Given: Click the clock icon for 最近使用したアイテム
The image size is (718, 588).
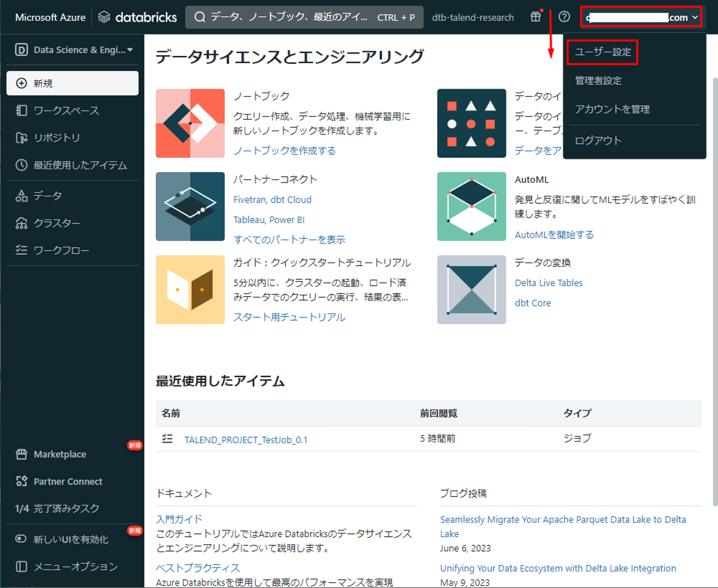Looking at the screenshot, I should click(21, 165).
